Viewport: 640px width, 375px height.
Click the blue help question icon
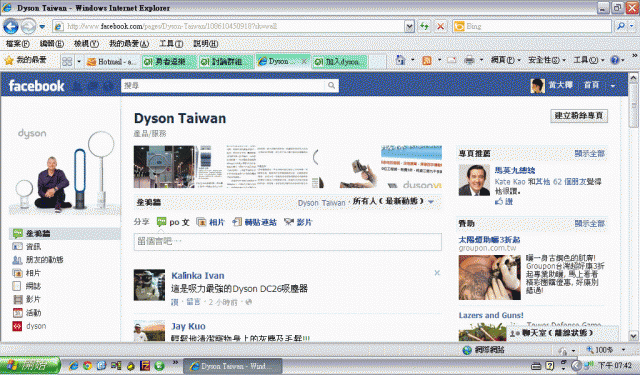click(x=615, y=60)
